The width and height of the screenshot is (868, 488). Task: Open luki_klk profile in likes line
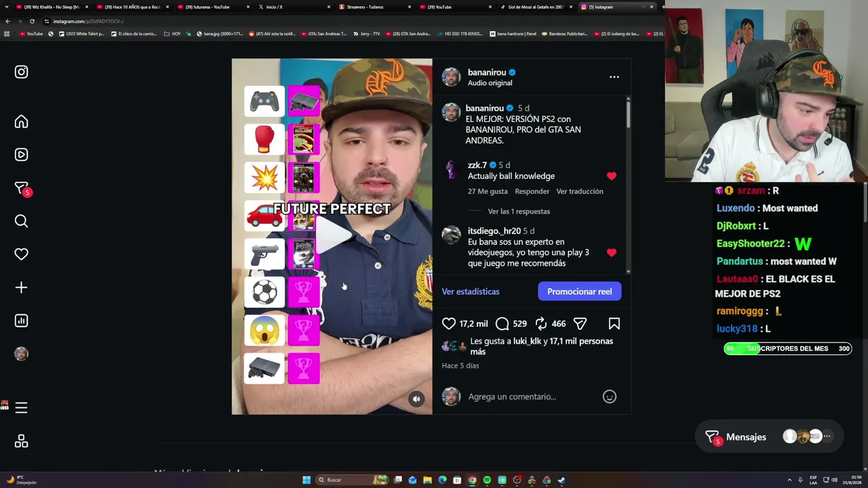point(527,342)
